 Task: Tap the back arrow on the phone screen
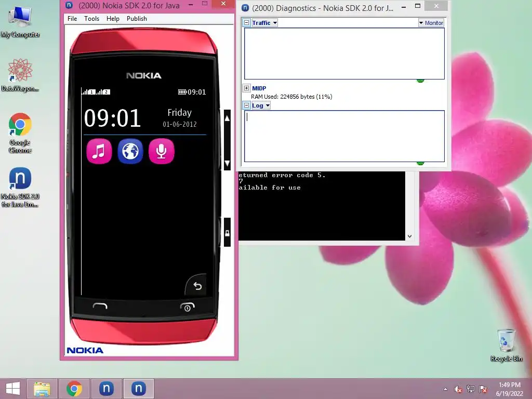coord(197,286)
